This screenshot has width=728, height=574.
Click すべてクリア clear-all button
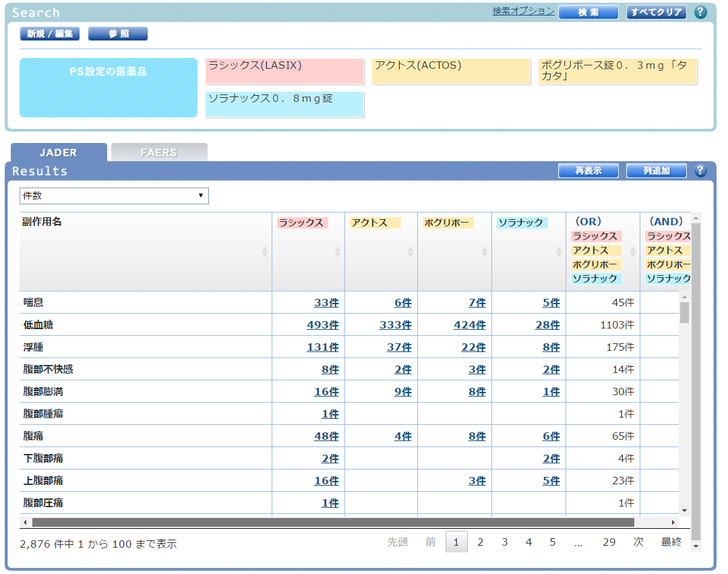tap(656, 12)
